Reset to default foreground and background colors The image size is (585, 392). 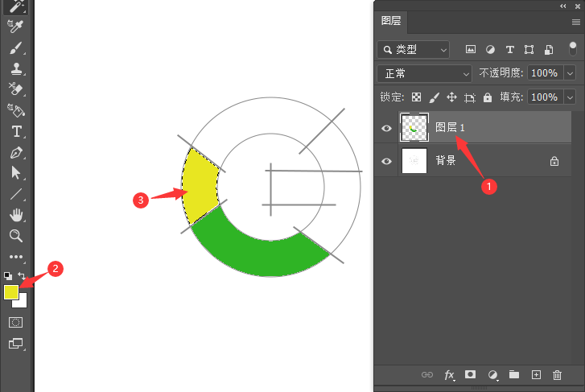coord(8,276)
